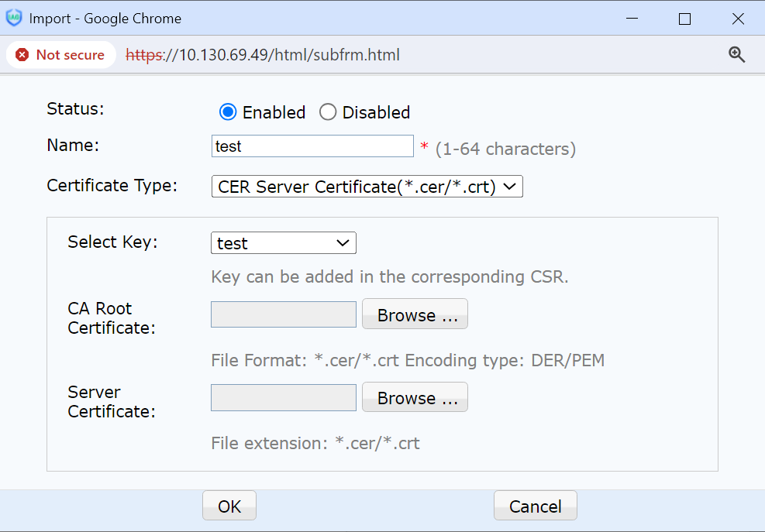This screenshot has width=765, height=532.
Task: Open the Certificate Type dropdown
Action: (367, 187)
